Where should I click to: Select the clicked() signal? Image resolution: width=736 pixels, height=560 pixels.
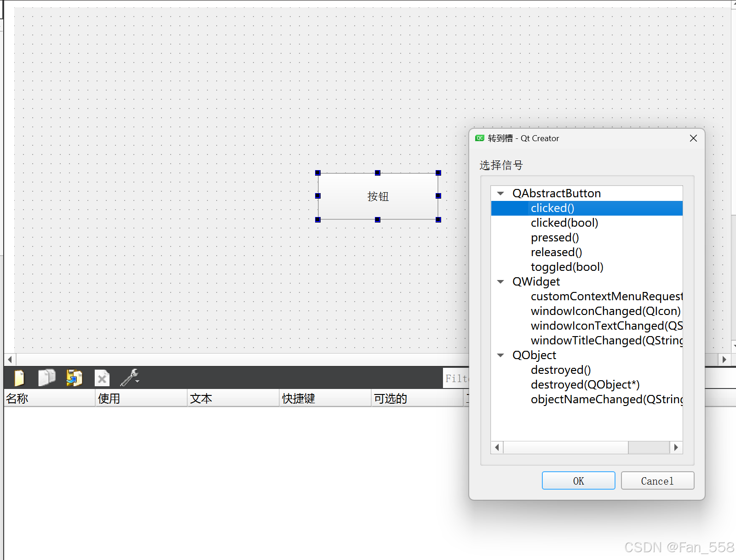click(x=587, y=208)
